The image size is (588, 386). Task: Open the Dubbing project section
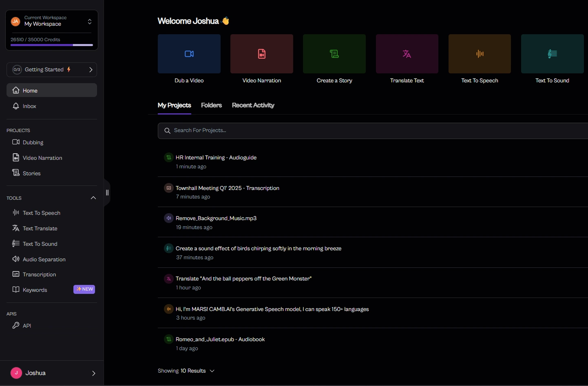33,143
